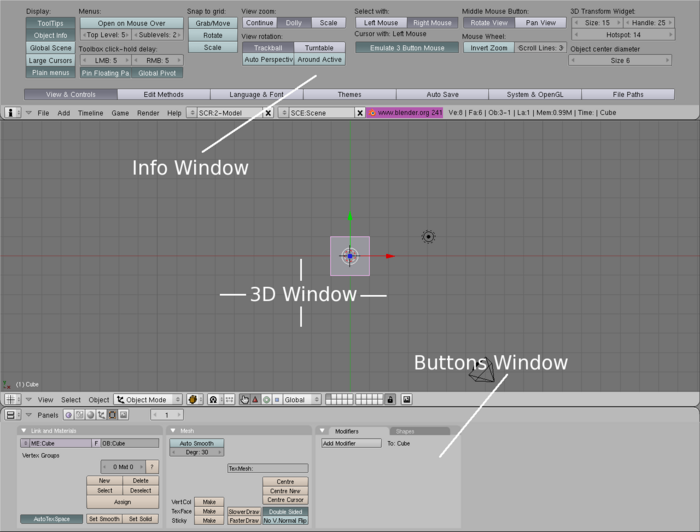The width and height of the screenshot is (700, 532).
Task: Enable the scale manipulator square icon
Action: [277, 399]
